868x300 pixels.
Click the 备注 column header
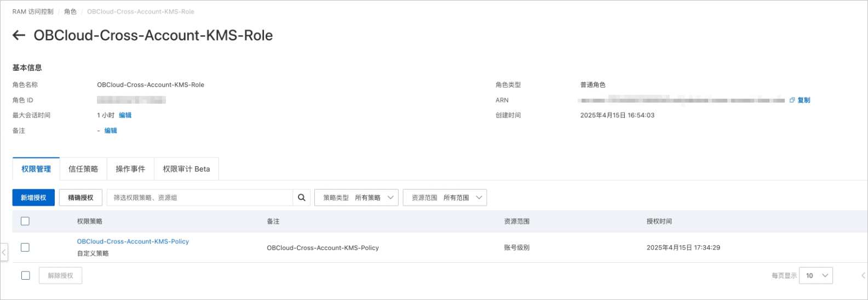point(273,221)
